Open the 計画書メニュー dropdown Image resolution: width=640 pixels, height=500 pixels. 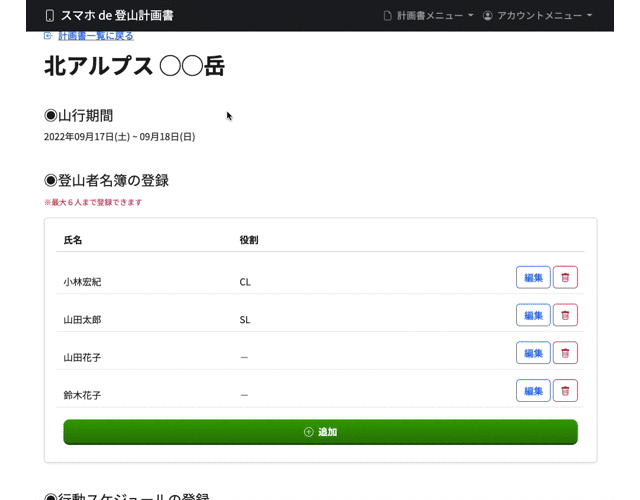[x=429, y=16]
